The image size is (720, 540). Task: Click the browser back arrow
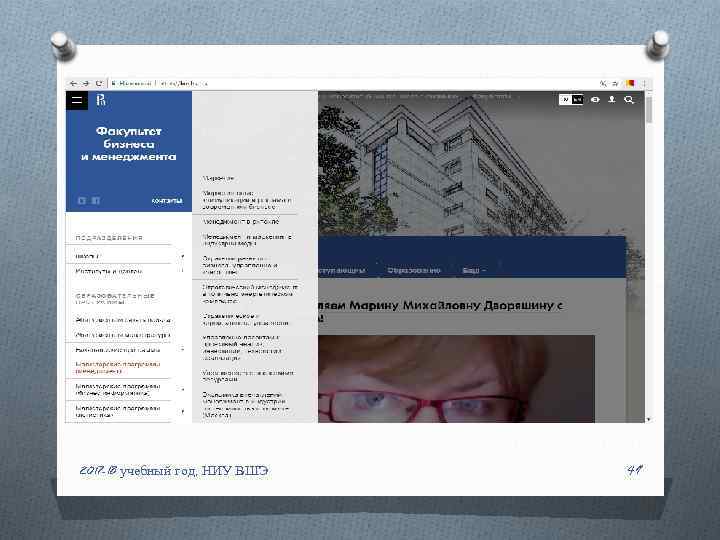[x=73, y=83]
